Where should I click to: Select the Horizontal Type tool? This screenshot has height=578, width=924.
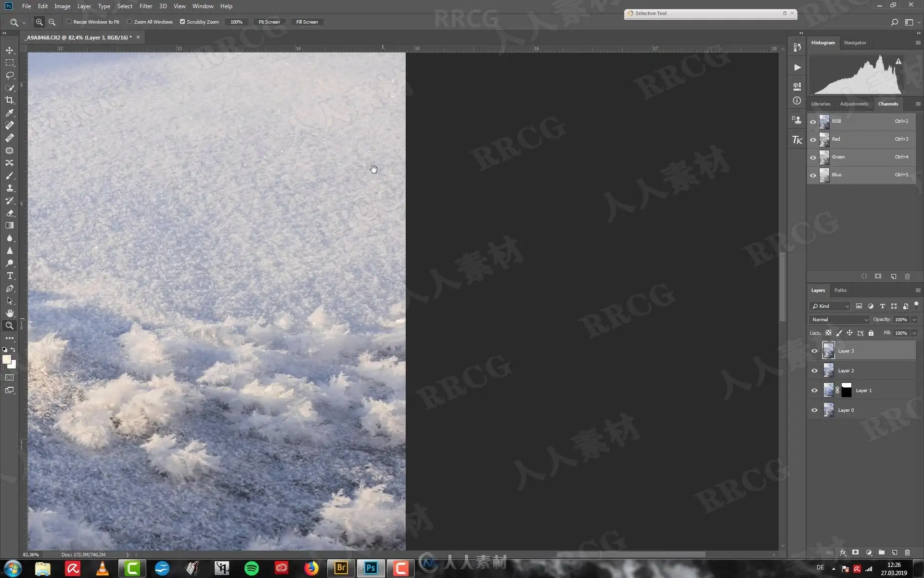click(10, 276)
